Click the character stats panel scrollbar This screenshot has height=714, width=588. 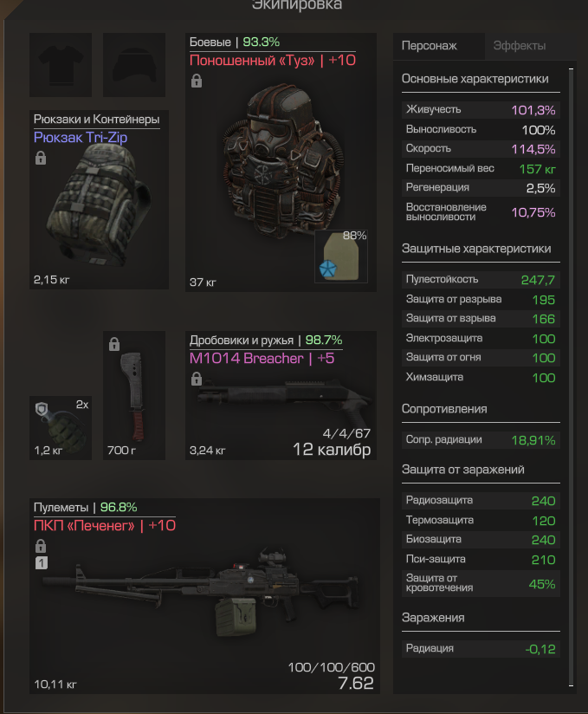571,377
